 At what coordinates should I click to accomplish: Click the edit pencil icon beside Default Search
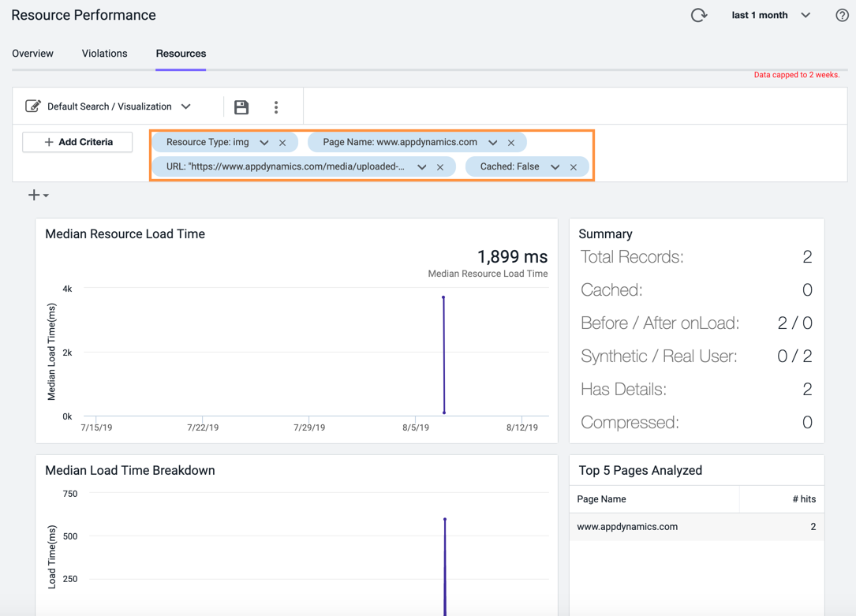(x=33, y=106)
